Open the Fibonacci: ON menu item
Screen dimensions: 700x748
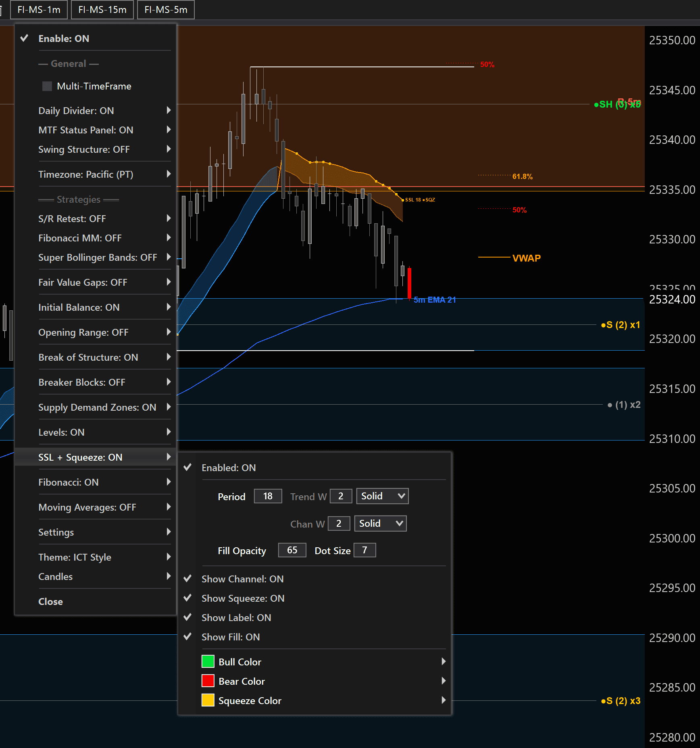(x=69, y=482)
